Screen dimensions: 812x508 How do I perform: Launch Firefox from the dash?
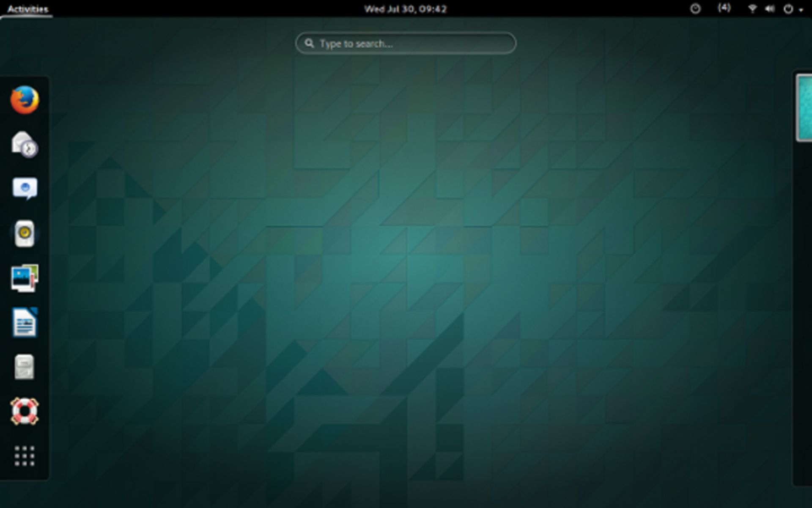(x=25, y=101)
